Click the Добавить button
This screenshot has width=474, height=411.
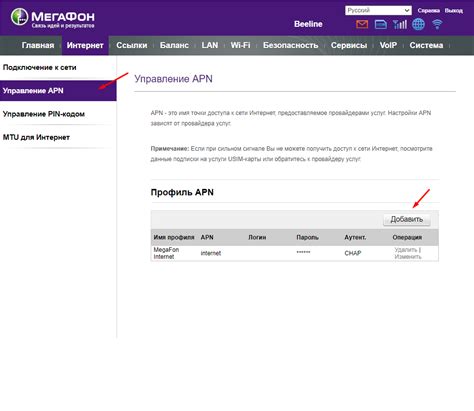click(x=407, y=219)
